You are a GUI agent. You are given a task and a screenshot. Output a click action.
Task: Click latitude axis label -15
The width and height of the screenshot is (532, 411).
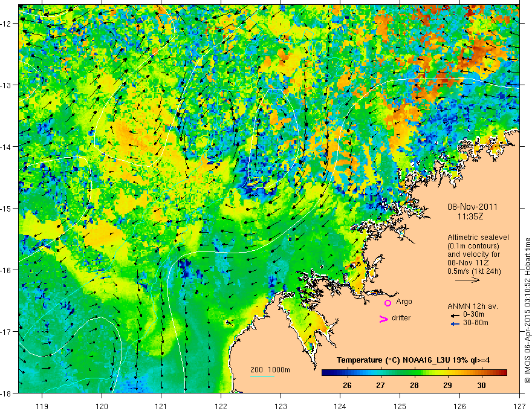[x=7, y=208]
